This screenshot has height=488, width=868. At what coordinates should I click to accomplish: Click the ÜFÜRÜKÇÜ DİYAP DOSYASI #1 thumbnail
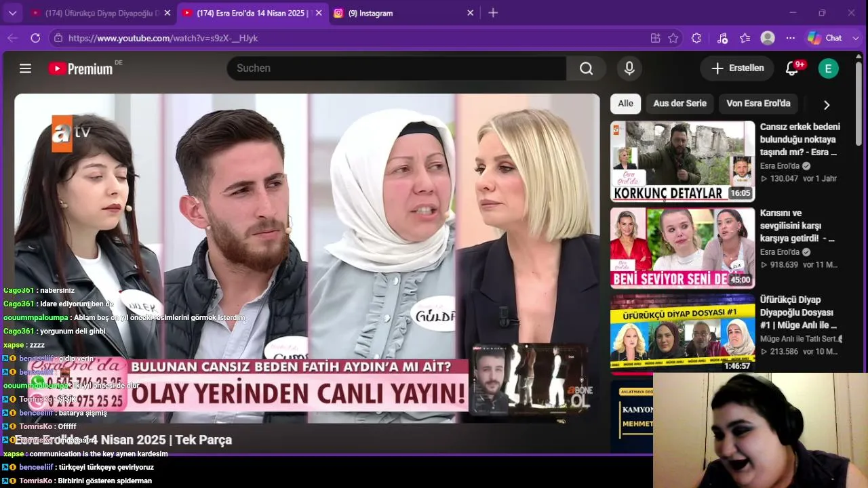click(x=682, y=333)
